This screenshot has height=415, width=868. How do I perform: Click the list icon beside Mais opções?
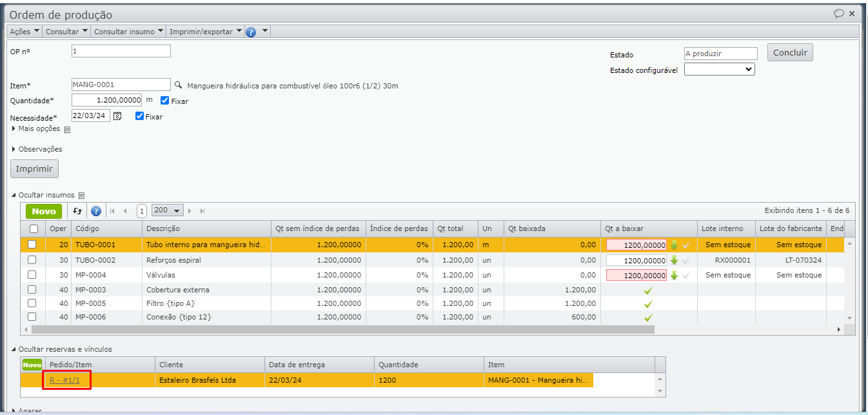point(67,129)
